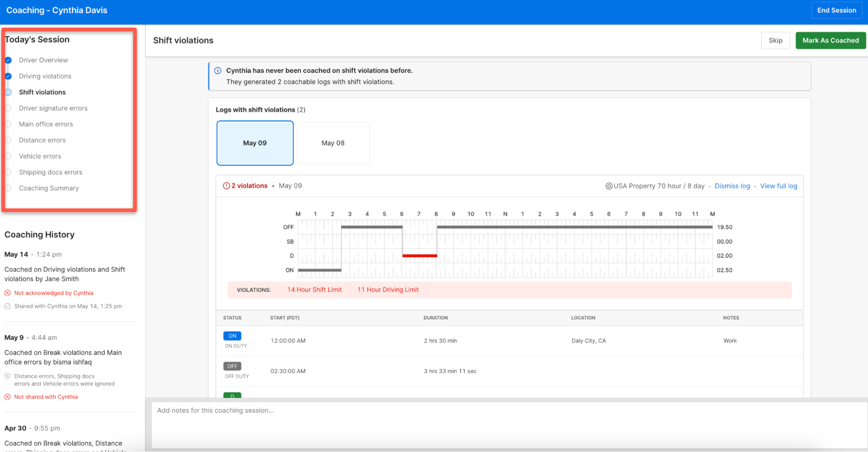Click the '2 hrs 30 min' duration cell

pos(440,341)
